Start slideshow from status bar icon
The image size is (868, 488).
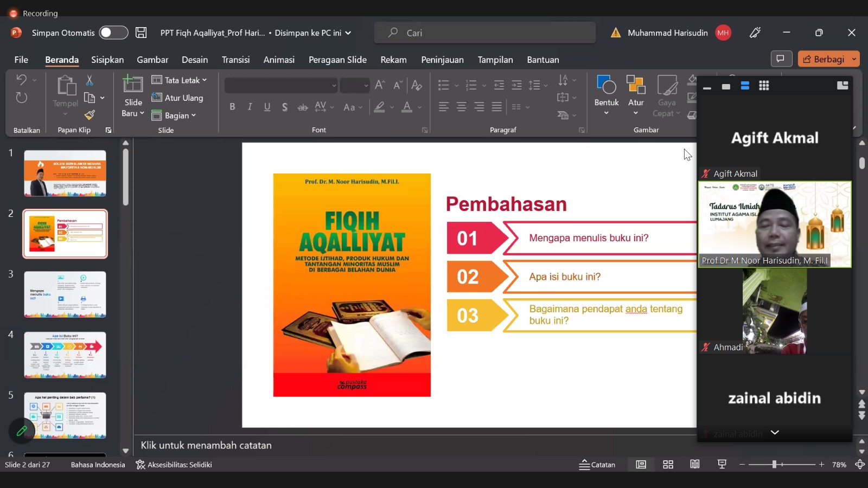[722, 465]
